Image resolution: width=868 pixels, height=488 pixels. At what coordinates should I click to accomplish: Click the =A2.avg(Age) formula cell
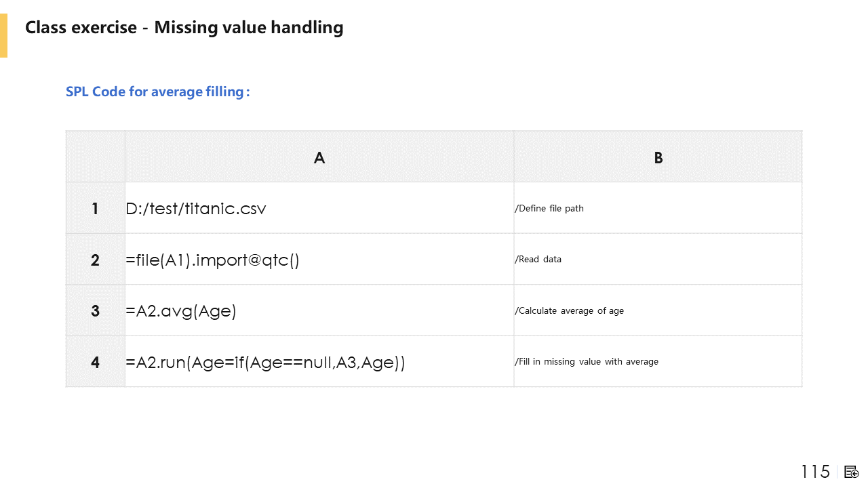pyautogui.click(x=181, y=311)
